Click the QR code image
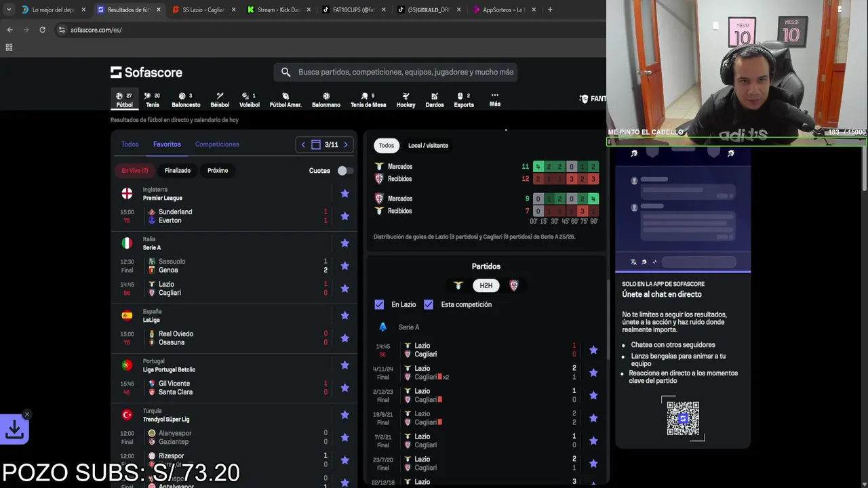 click(x=683, y=418)
